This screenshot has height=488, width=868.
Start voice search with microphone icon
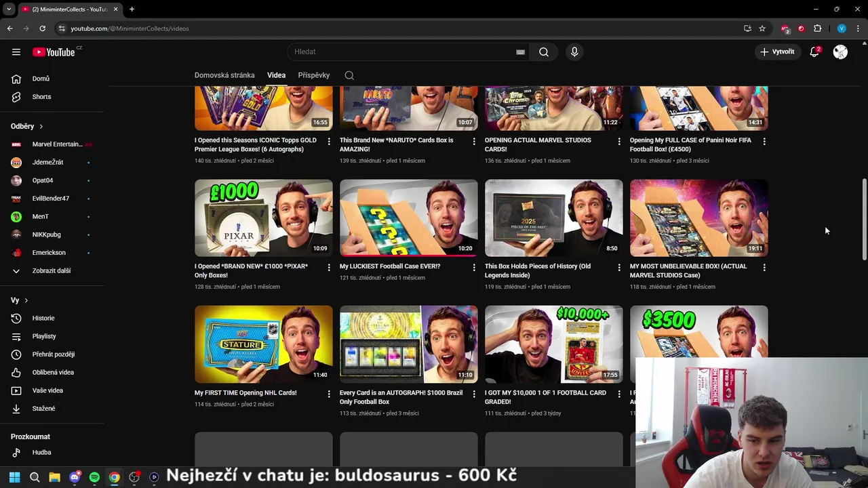(x=574, y=52)
